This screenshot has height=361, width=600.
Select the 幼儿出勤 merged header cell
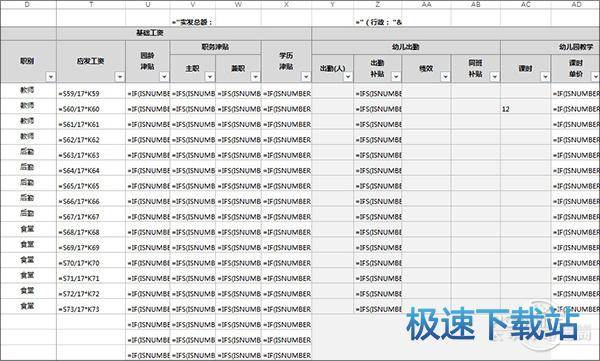coord(406,47)
